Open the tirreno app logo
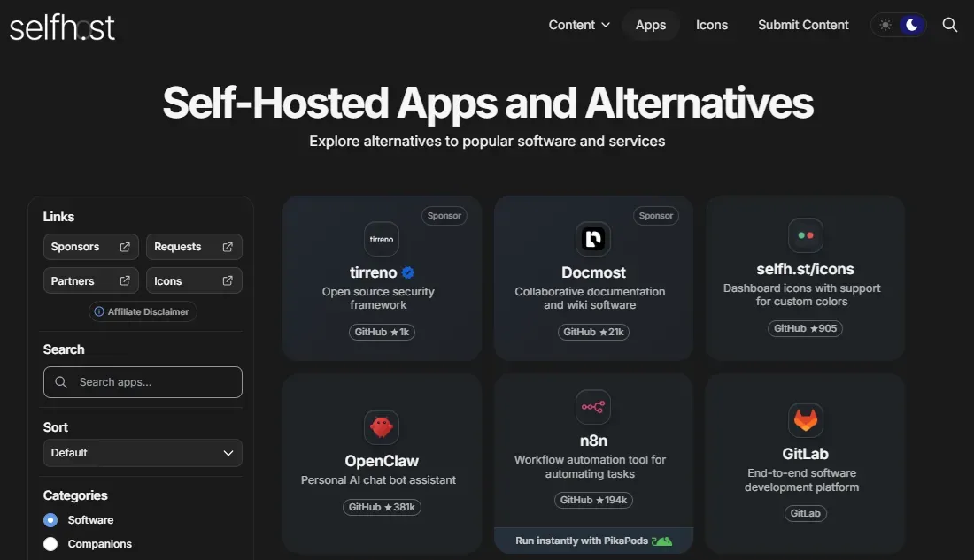Screen dimensions: 974x560 (382, 239)
